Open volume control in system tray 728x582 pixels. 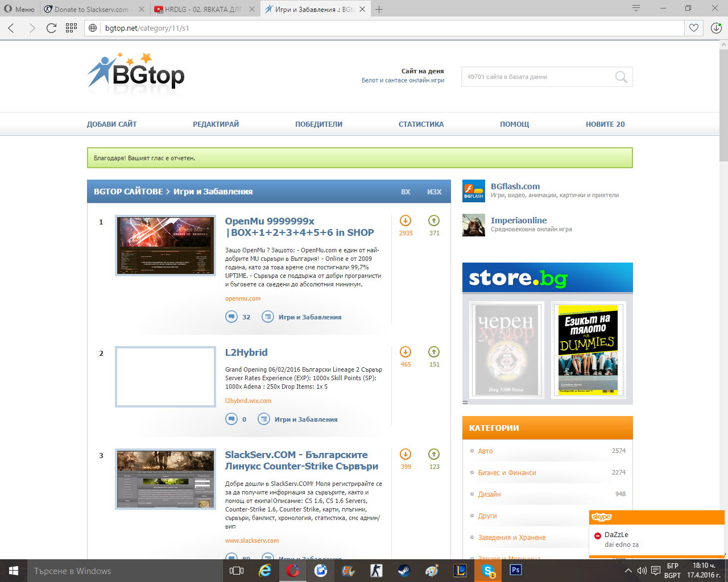tap(642, 571)
